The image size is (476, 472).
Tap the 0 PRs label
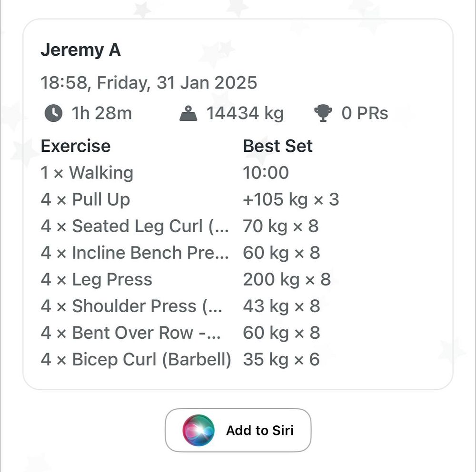click(x=365, y=114)
